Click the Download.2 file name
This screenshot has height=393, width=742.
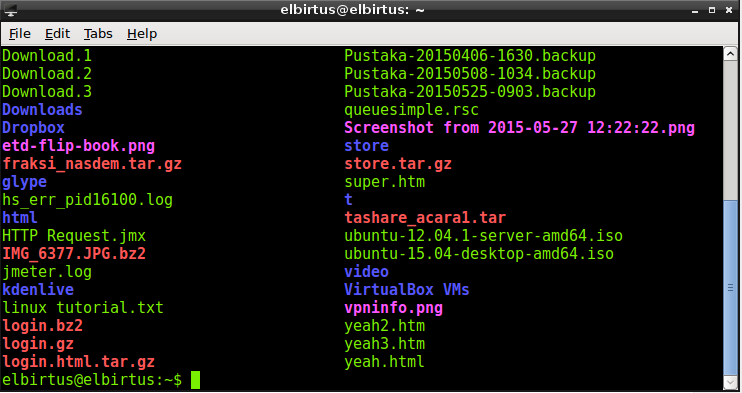[47, 74]
